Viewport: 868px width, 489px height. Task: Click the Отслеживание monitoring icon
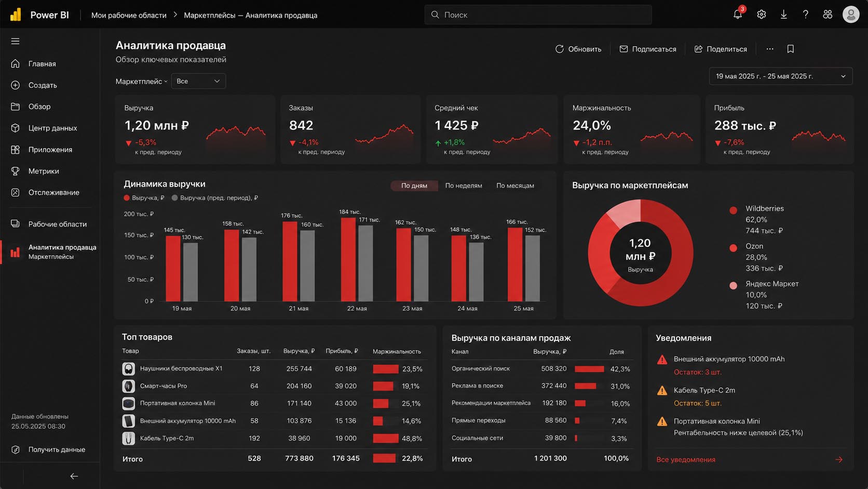(15, 192)
